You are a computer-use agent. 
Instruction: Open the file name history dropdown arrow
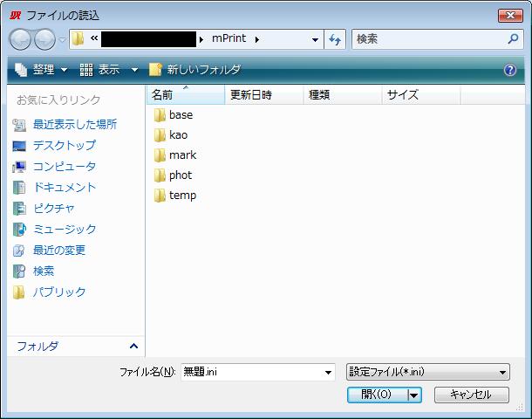pos(329,372)
